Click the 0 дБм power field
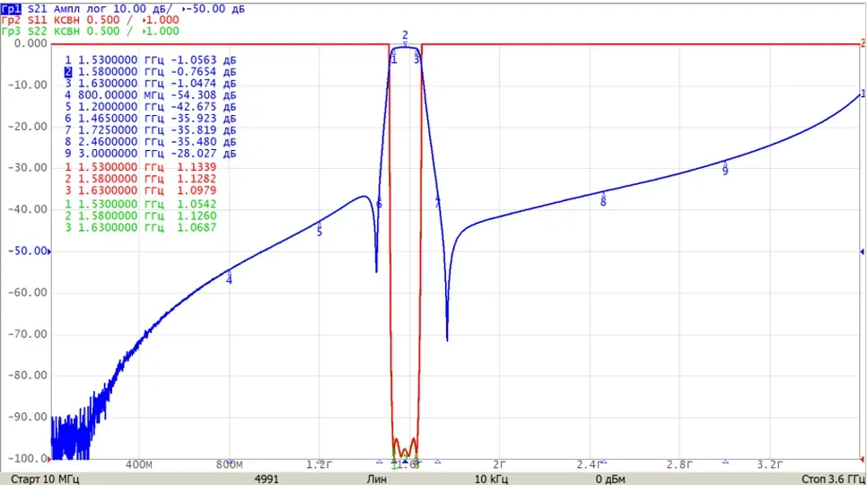Viewport: 868px width, 485px height. pos(610,479)
